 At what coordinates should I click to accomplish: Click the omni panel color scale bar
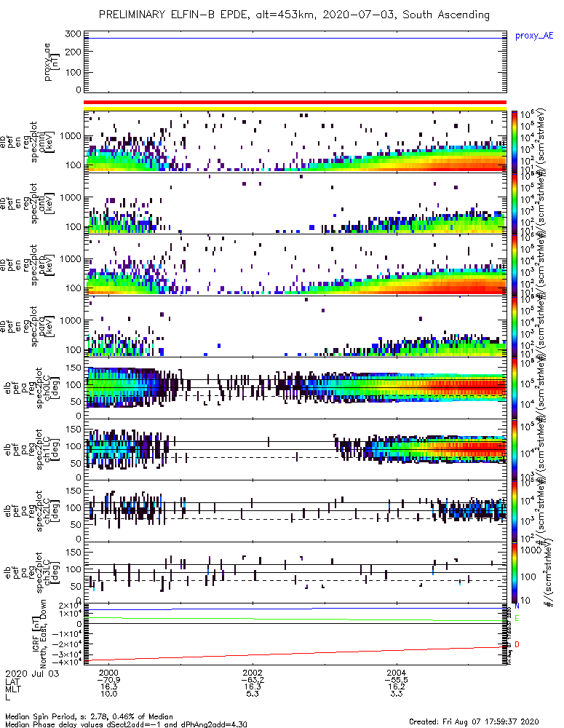tap(514, 142)
